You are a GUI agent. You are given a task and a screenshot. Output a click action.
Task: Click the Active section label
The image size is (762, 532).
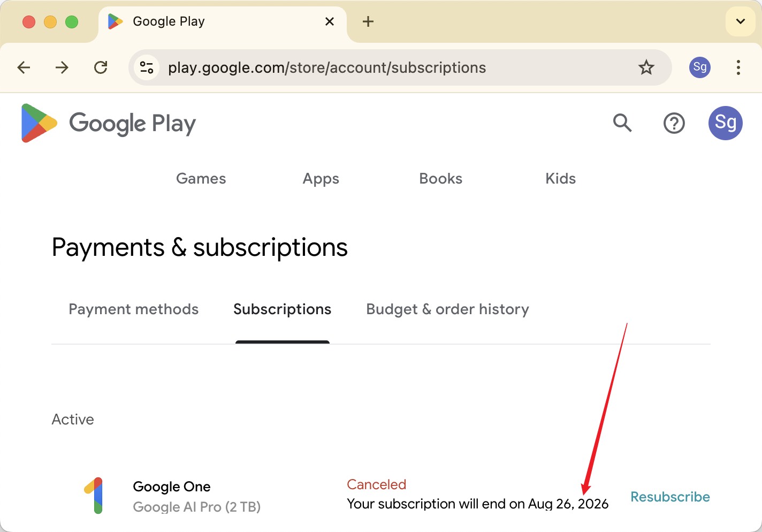[73, 420]
